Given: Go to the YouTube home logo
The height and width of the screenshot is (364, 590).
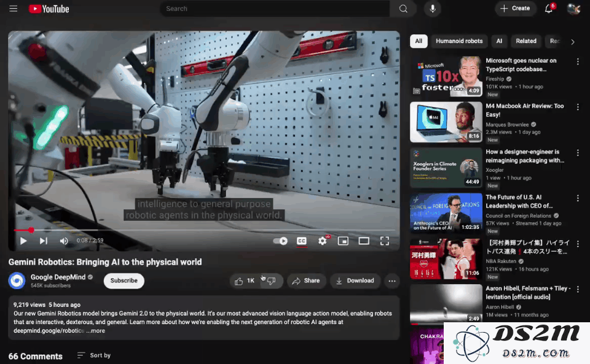Looking at the screenshot, I should pos(49,9).
